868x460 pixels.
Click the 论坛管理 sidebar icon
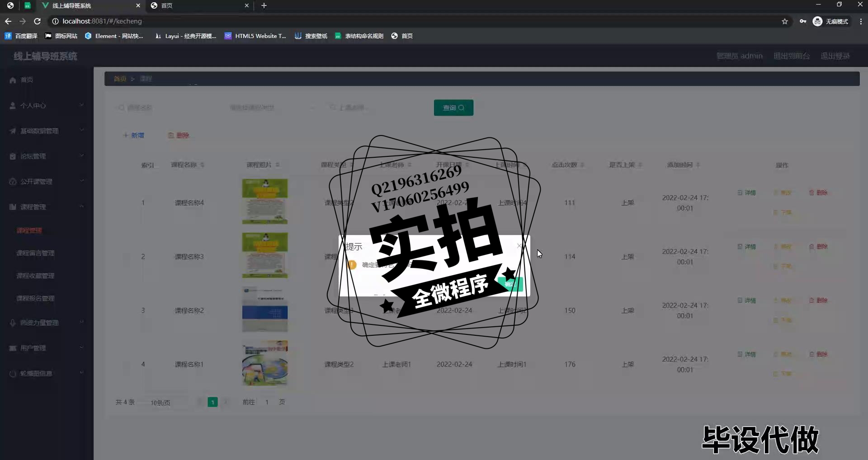point(13,156)
